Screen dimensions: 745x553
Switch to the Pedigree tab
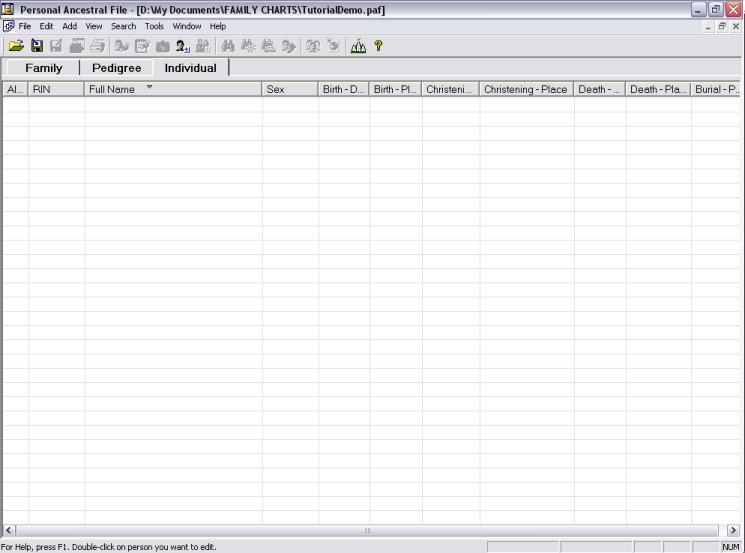pyautogui.click(x=116, y=68)
